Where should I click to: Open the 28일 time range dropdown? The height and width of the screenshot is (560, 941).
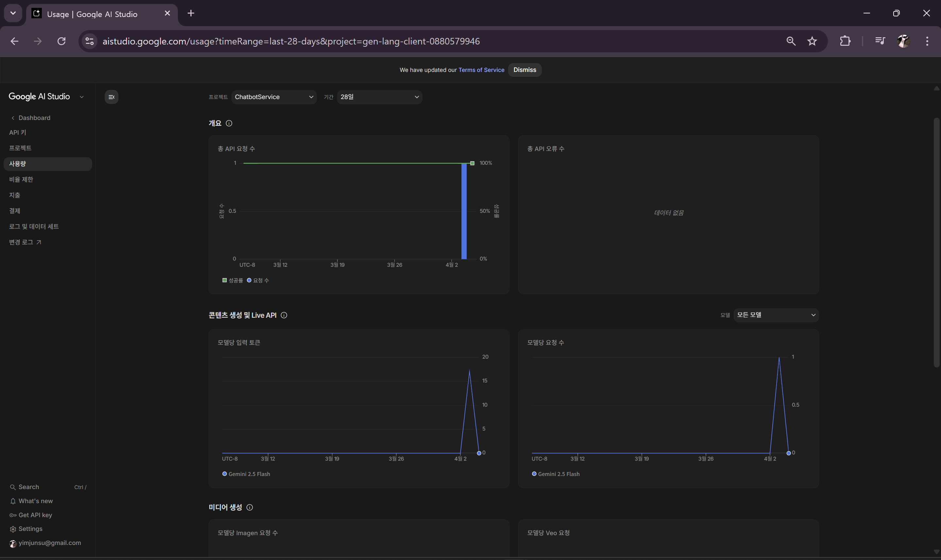(379, 97)
